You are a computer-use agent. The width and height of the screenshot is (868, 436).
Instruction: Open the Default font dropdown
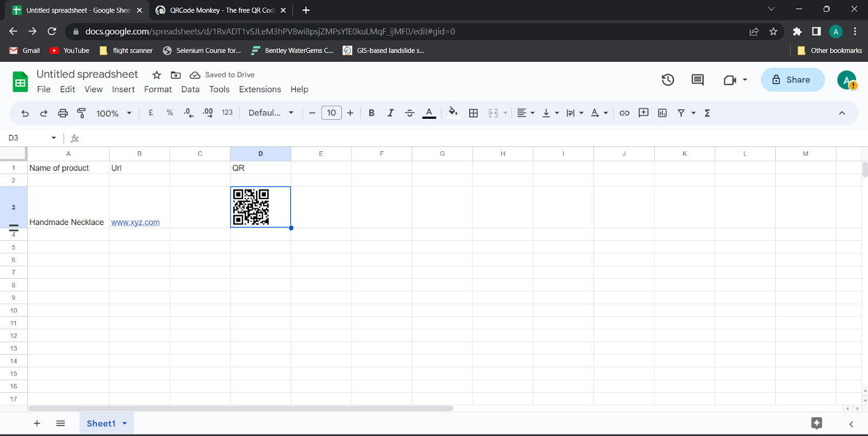pos(271,113)
